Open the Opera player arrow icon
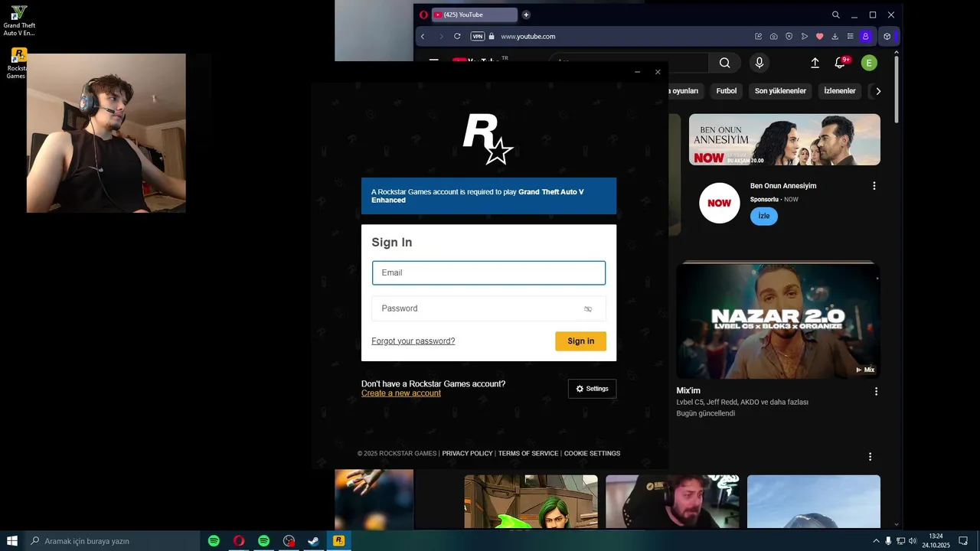 click(x=804, y=36)
